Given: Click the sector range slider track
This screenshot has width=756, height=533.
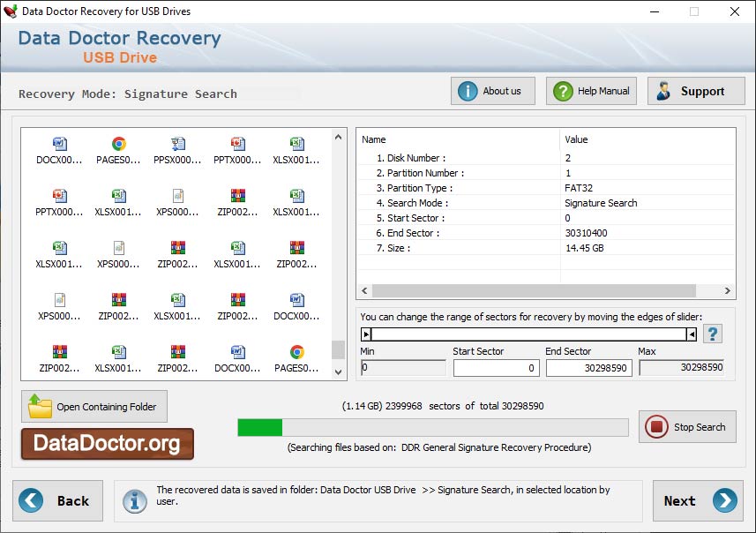Looking at the screenshot, I should pos(529,334).
